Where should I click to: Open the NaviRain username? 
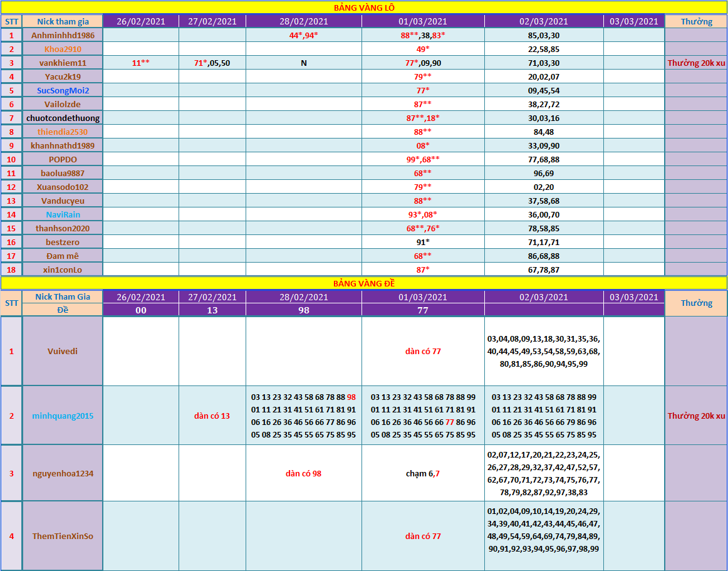coord(63,214)
